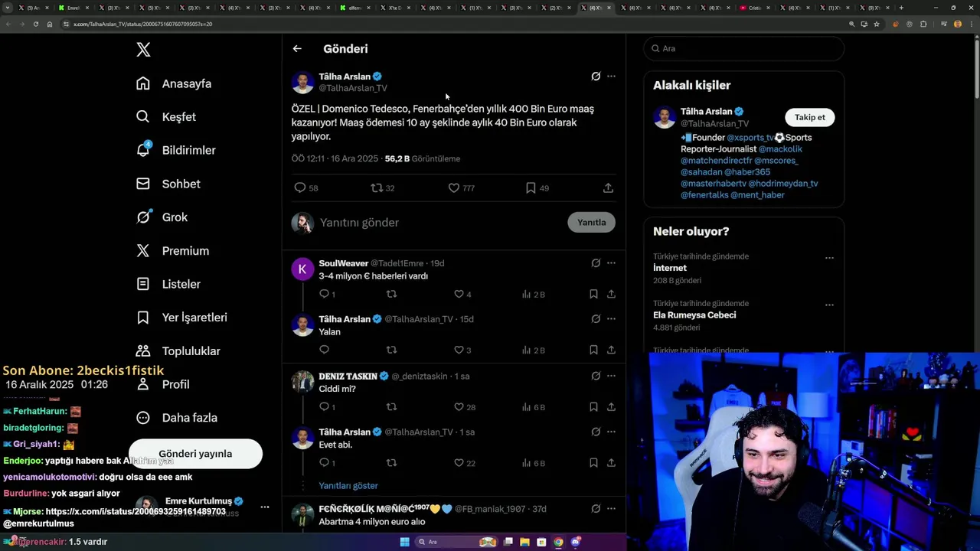Viewport: 980px width, 551px height.
Task: Open Anasayfa home page
Action: (x=174, y=83)
